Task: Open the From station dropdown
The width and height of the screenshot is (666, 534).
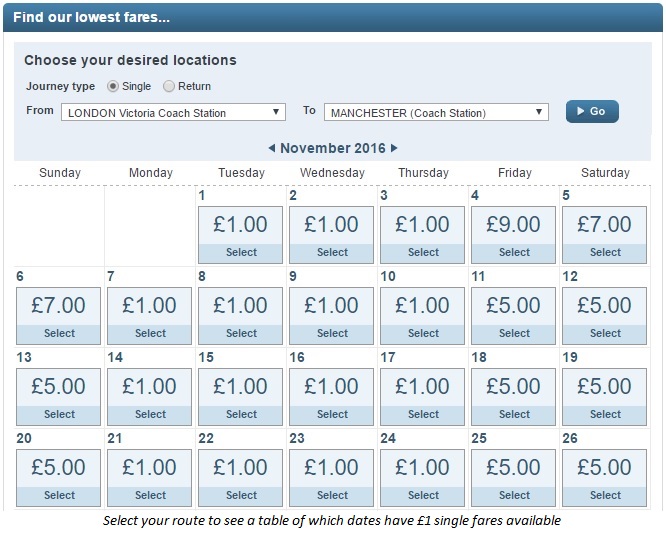Action: pyautogui.click(x=173, y=113)
